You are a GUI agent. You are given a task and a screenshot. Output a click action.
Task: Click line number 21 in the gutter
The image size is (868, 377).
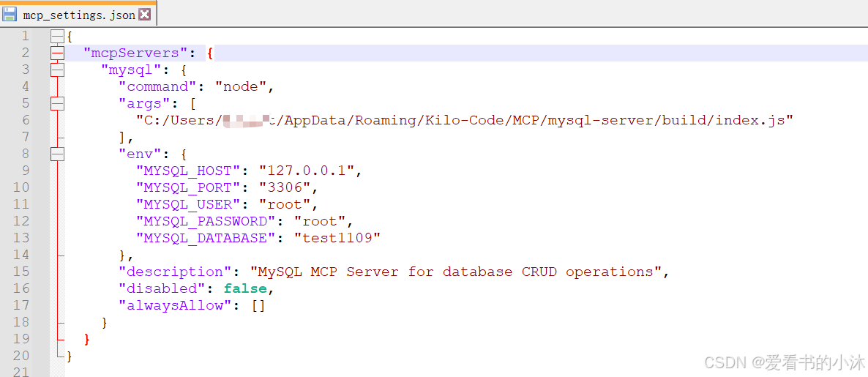[21, 372]
